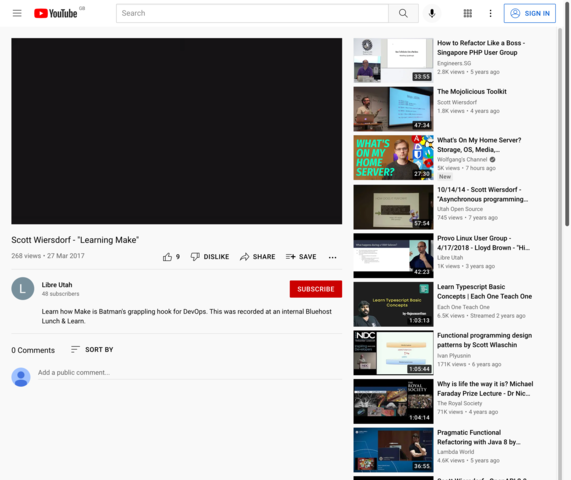Open the settings three-dot menu in header
The height and width of the screenshot is (480, 571).
click(x=490, y=13)
